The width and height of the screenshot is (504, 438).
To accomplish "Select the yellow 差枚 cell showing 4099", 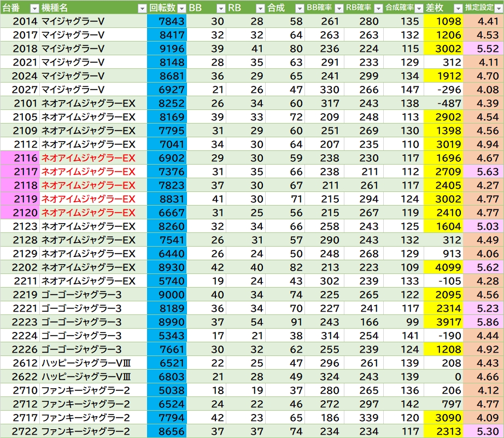I will pyautogui.click(x=443, y=267).
